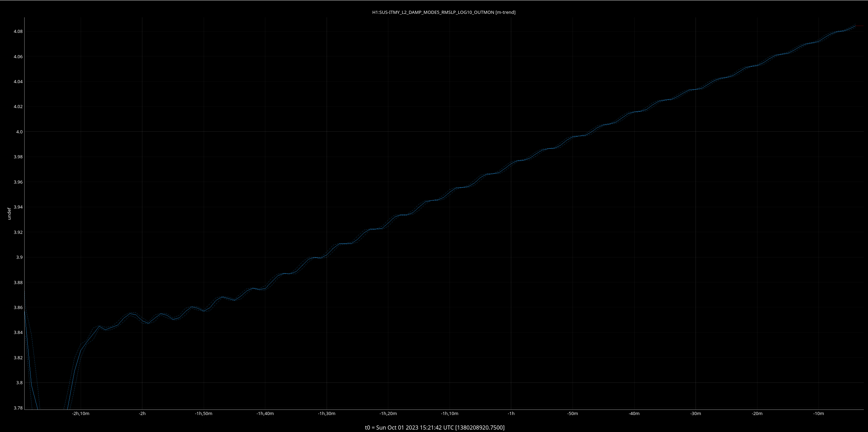The image size is (868, 432).
Task: Click y-axis tick label 3.8
Action: (19, 383)
